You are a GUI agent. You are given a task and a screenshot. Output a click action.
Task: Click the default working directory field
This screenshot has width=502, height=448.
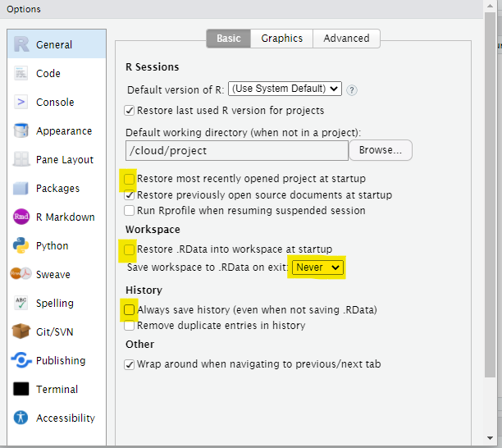point(237,150)
